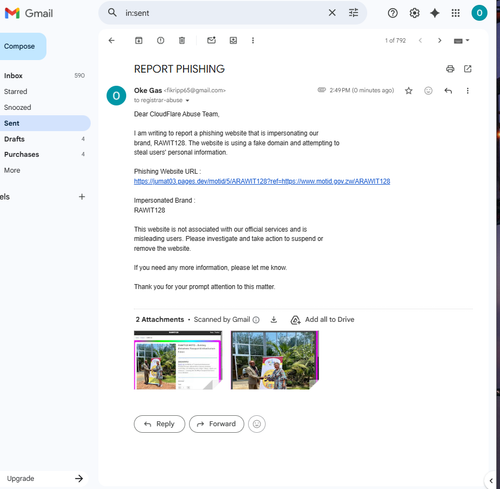The height and width of the screenshot is (489, 500).
Task: Report this email as spam
Action: point(160,40)
